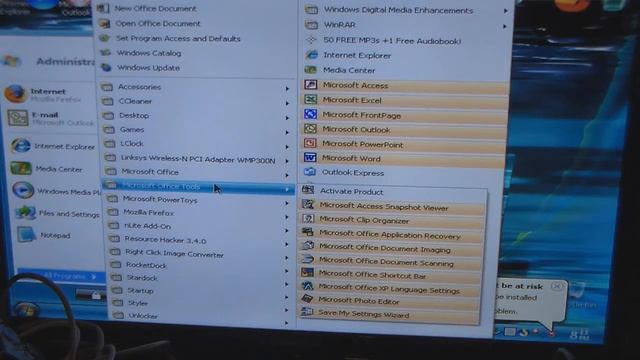Open Linksys Wireless-N PCI Adapter WMP300N folder

197,159
